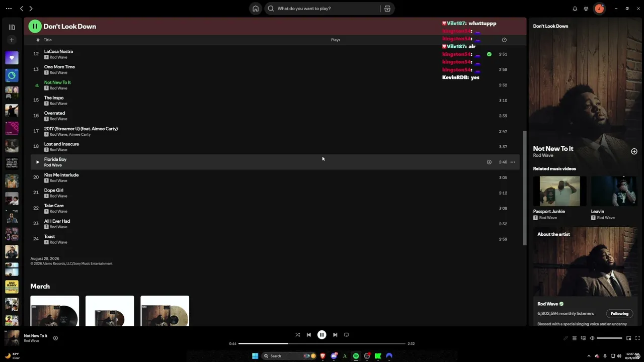This screenshot has width=644, height=362.
Task: Add current song to Liked from bottom bar
Action: click(x=55, y=338)
